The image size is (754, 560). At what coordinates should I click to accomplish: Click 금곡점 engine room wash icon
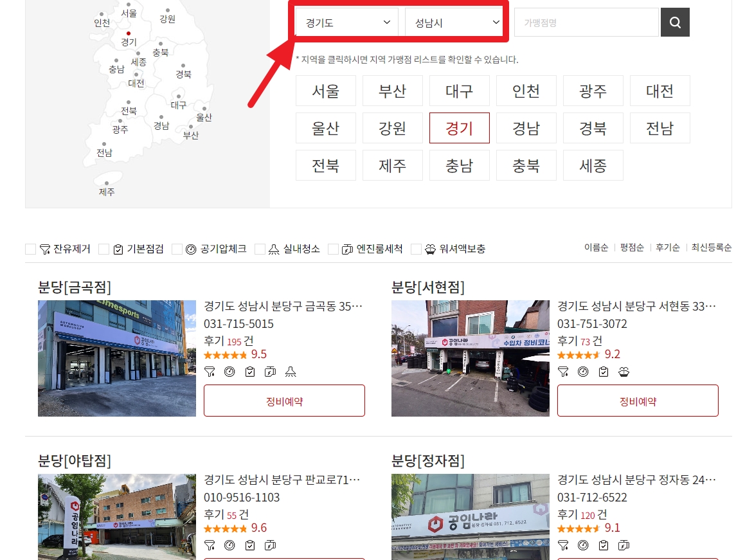[270, 372]
